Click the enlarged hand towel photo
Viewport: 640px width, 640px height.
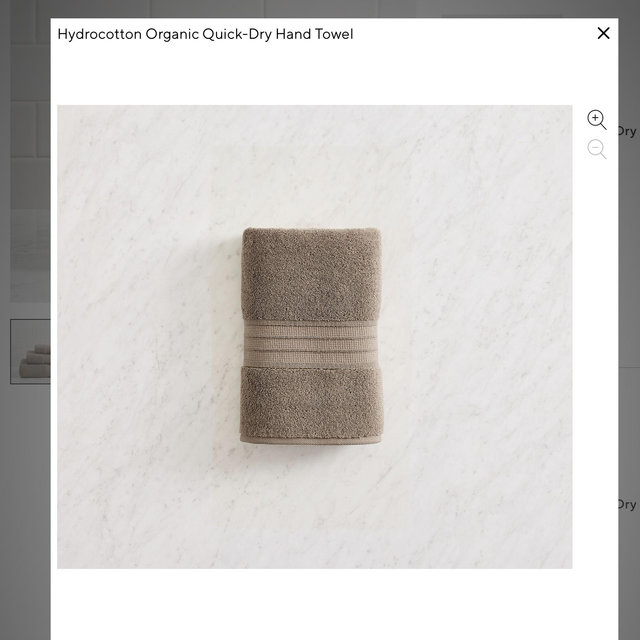tap(314, 337)
